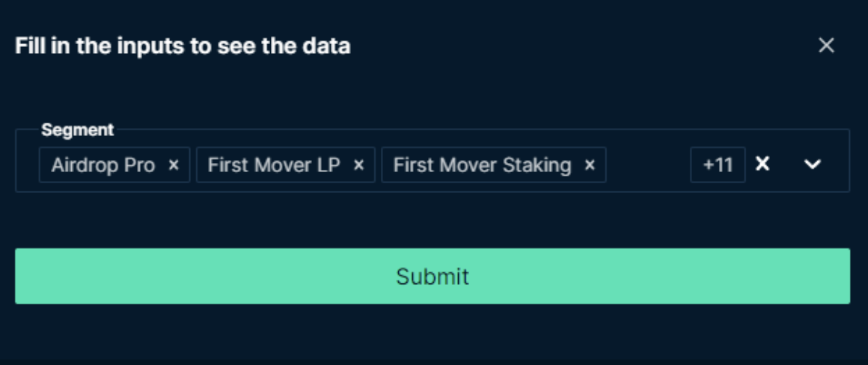868x365 pixels.
Task: Remove the Airdrop Pro segment chip
Action: (x=174, y=165)
